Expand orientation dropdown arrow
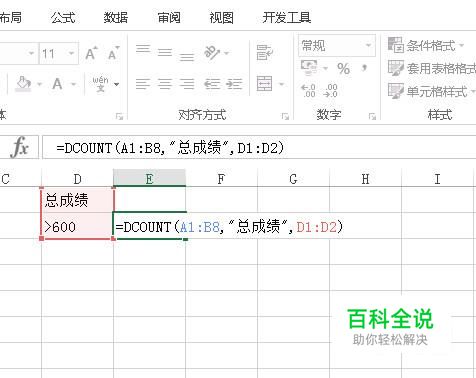476x378 pixels. (227, 53)
